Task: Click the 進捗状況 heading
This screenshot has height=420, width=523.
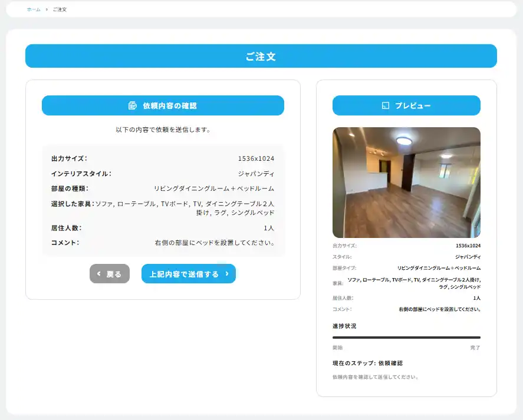Action: [344, 326]
